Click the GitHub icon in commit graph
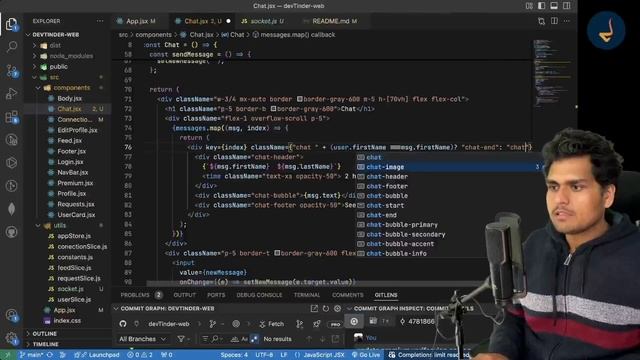Screen dimensions: 640x360 123,324
